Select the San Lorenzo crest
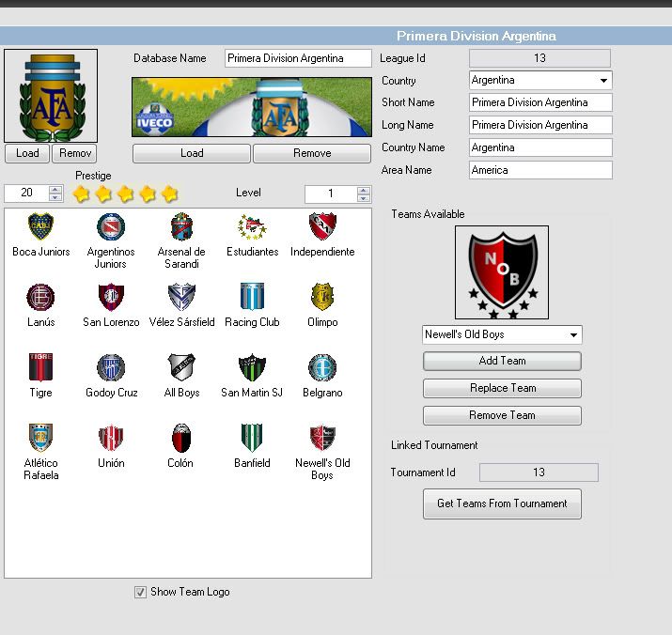 coord(111,297)
